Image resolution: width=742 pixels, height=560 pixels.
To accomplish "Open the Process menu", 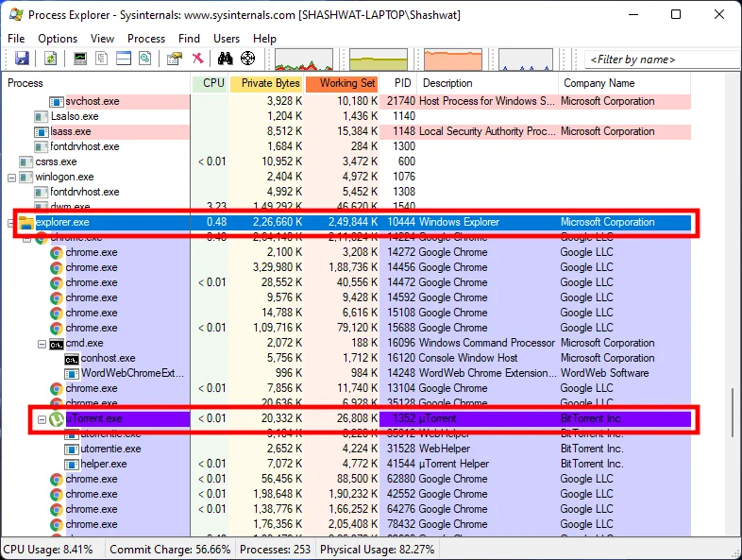I will 146,38.
